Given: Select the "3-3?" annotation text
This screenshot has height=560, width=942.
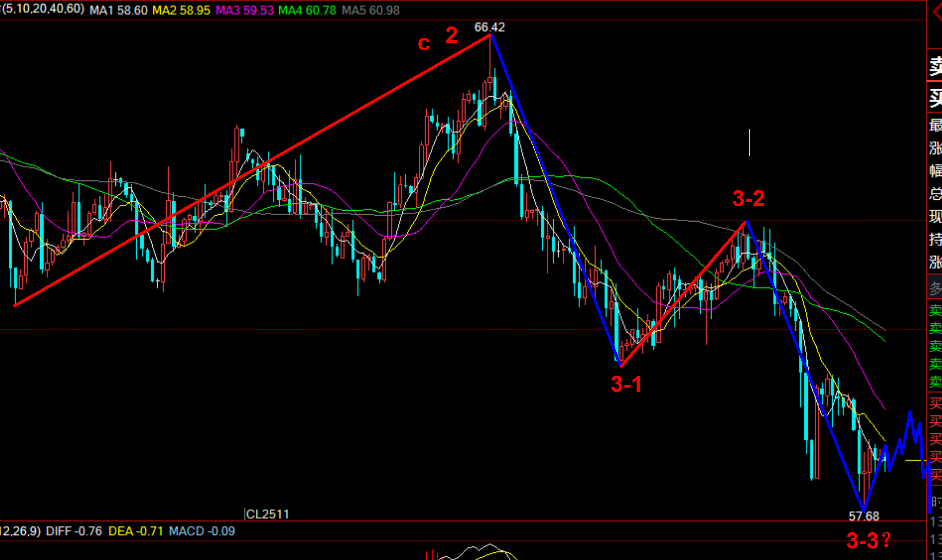Looking at the screenshot, I should point(868,541).
